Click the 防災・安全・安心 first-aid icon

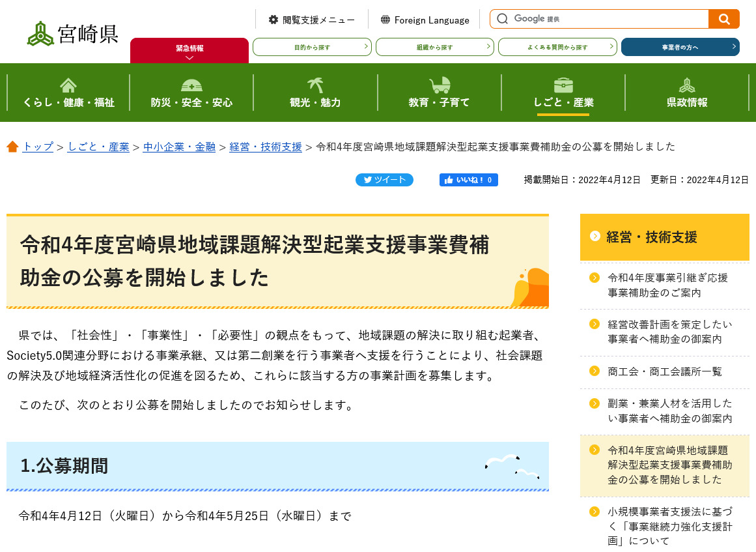[x=192, y=85]
